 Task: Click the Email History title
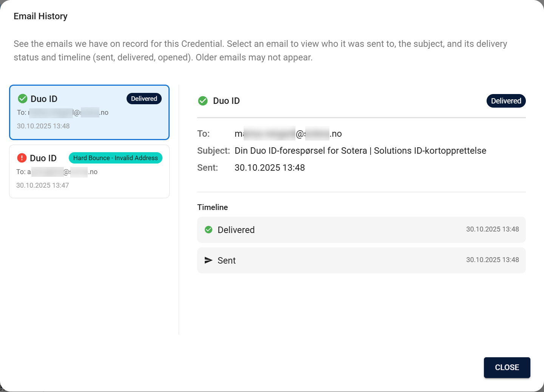coord(40,16)
